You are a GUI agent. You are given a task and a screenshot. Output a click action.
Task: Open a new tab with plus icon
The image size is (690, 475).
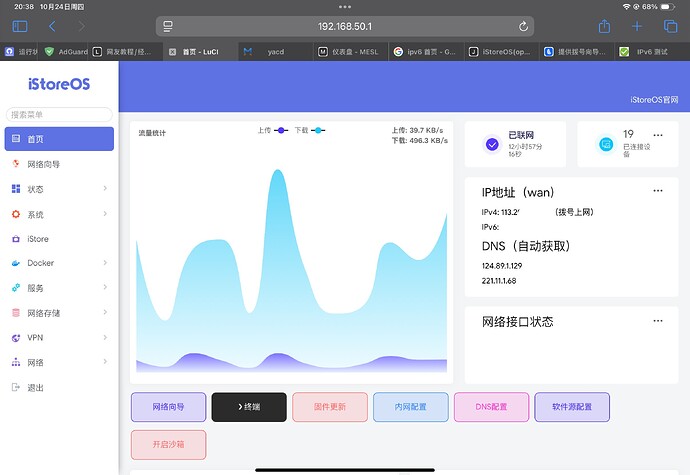[637, 26]
